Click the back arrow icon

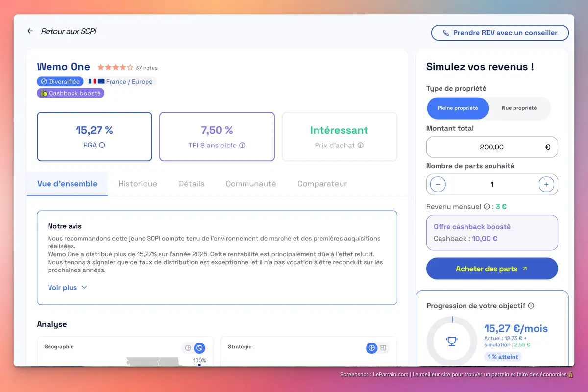pos(30,31)
